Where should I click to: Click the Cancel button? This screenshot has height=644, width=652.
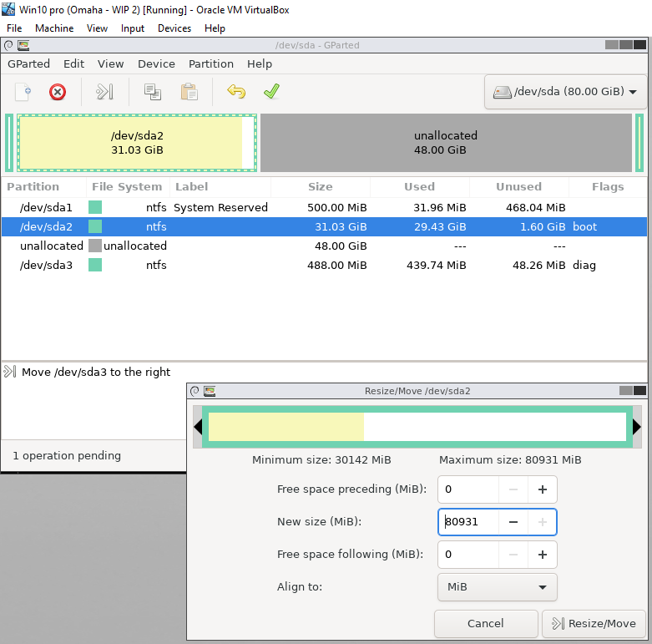(x=486, y=623)
